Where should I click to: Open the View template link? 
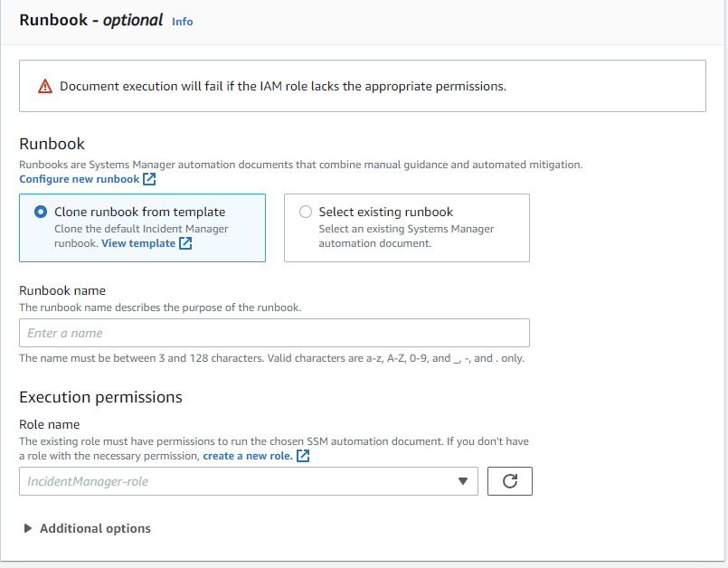point(138,243)
